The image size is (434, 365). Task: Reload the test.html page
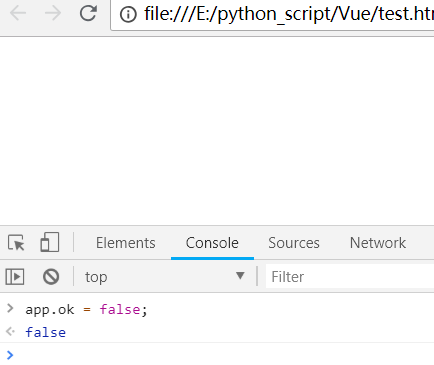click(x=88, y=13)
